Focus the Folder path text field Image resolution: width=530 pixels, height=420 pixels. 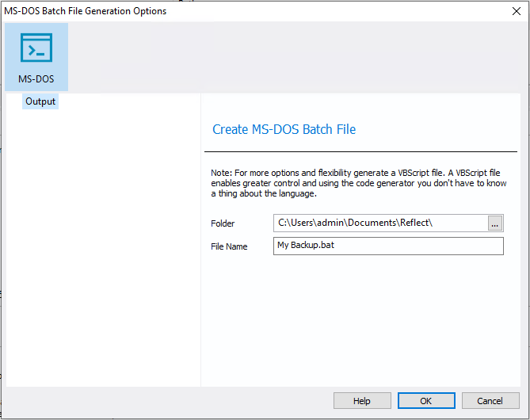381,223
